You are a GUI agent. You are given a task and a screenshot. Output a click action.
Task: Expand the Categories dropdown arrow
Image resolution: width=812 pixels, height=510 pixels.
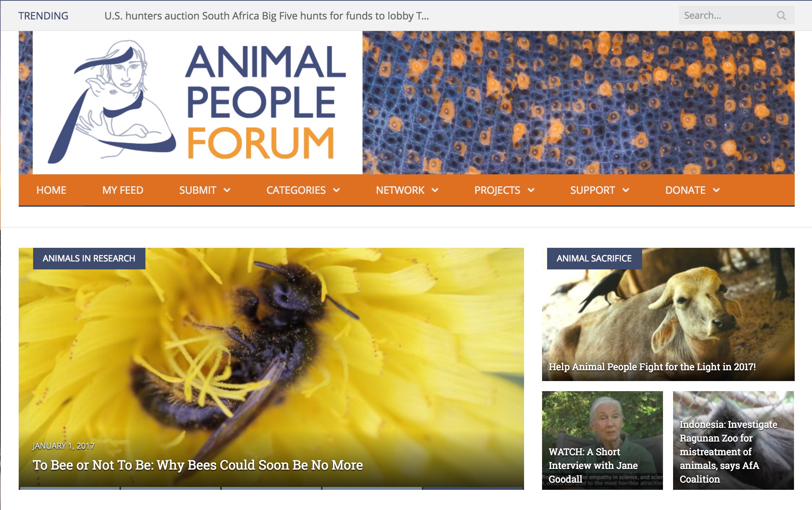coord(336,190)
